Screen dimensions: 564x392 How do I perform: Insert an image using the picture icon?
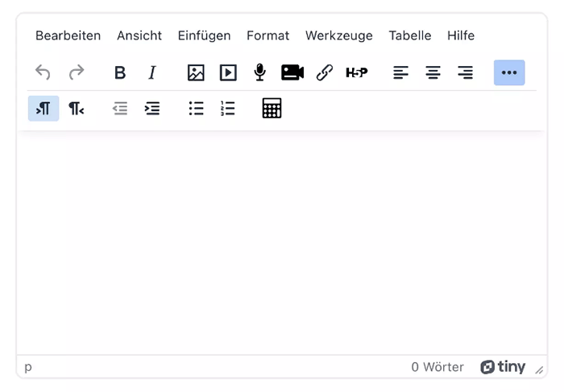tap(196, 73)
